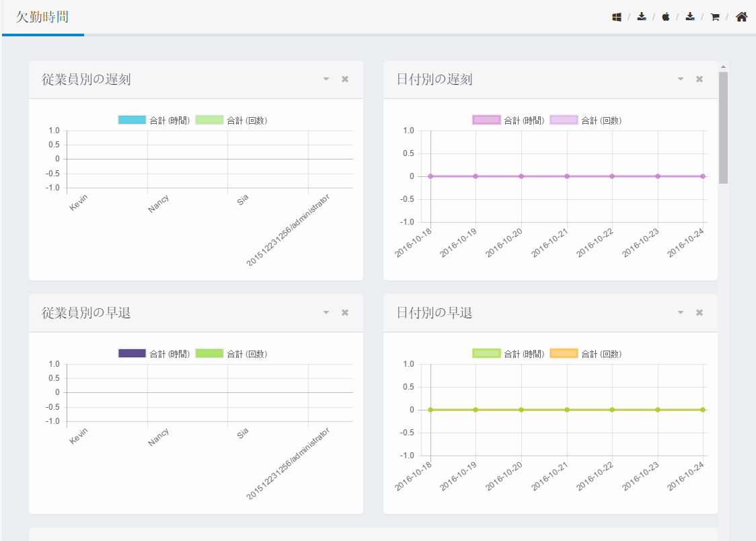Click the 2016-10-24 axis label in 日付別の早退

(x=685, y=476)
